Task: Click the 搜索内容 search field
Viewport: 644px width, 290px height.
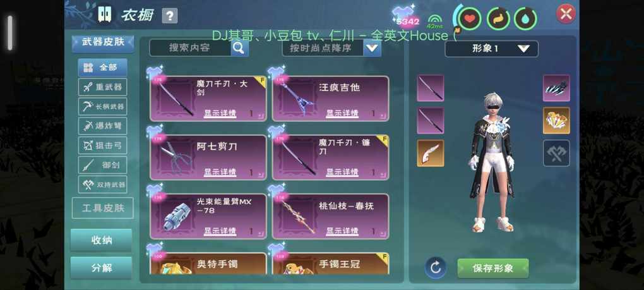Action: (x=190, y=48)
